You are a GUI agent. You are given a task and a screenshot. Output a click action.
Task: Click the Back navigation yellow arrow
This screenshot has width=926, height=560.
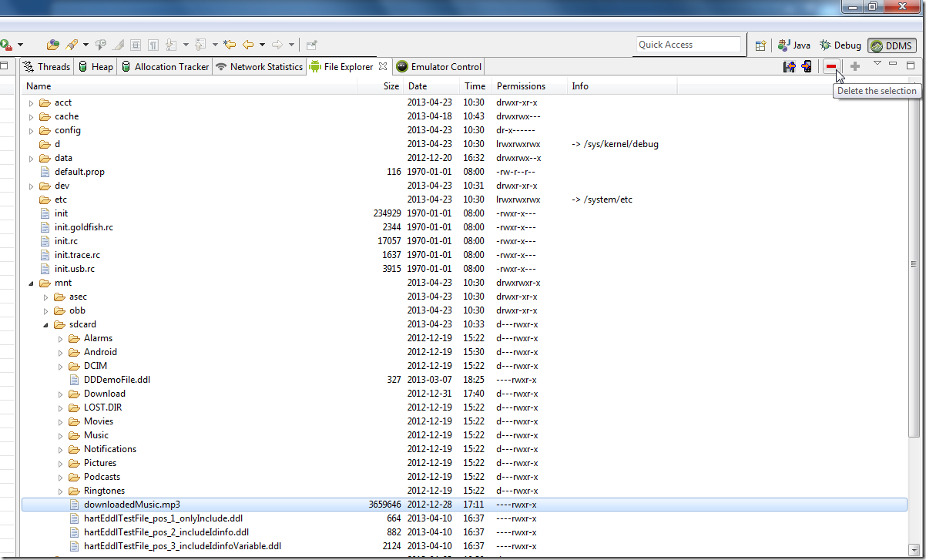point(248,45)
